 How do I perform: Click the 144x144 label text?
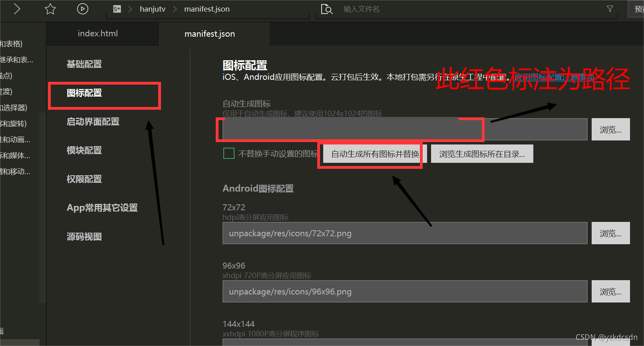239,324
